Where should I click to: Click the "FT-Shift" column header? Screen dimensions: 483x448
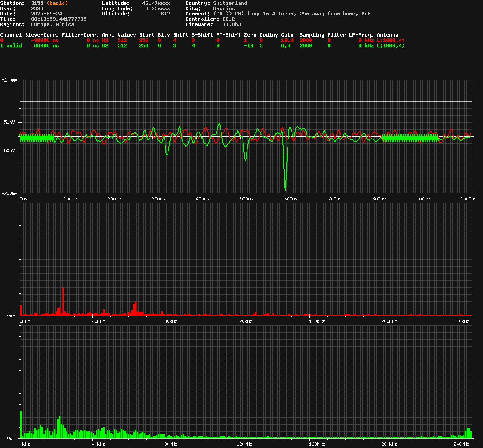(228, 35)
